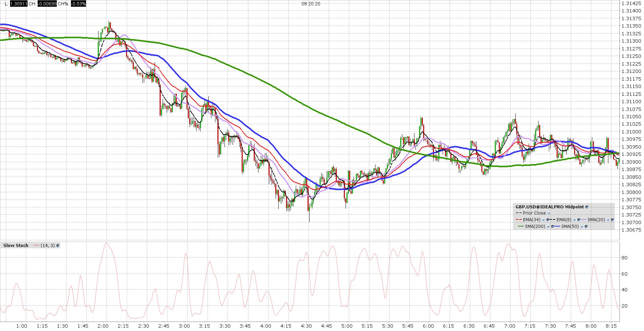Click the EMA(8) legend label
The image size is (644, 331).
point(564,220)
